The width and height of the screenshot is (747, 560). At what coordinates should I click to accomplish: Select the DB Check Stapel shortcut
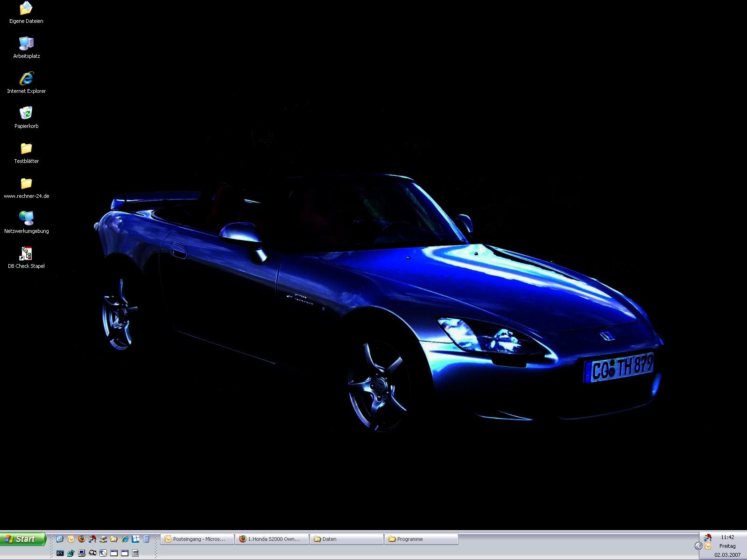pyautogui.click(x=26, y=253)
